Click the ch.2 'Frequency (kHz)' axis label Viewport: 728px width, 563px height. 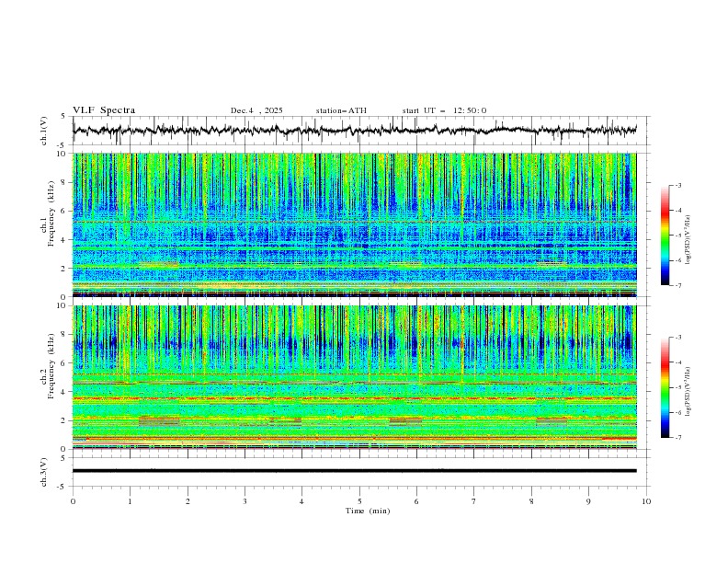[51, 368]
